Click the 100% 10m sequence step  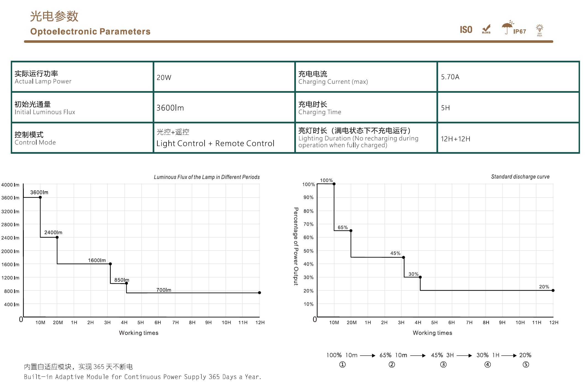pos(342,355)
